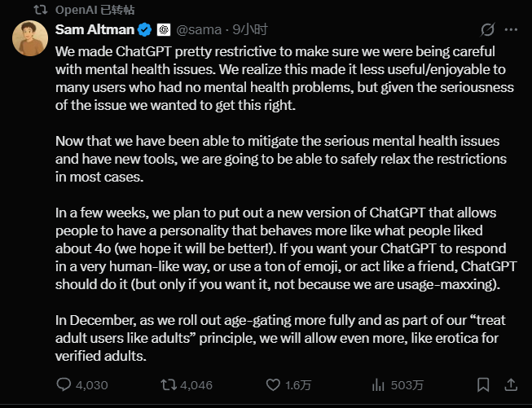This screenshot has width=532, height=408.
Task: Click the Grok explain-post icon
Action: point(486,30)
